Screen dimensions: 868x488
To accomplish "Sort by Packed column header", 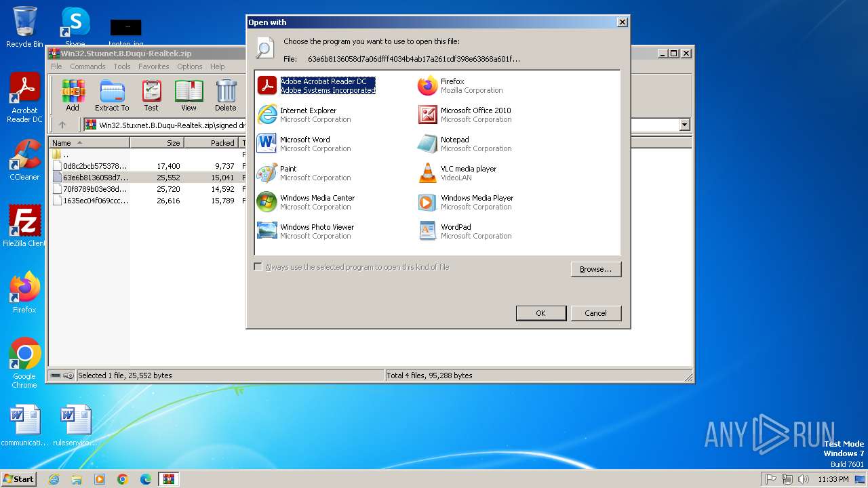I will (x=211, y=143).
